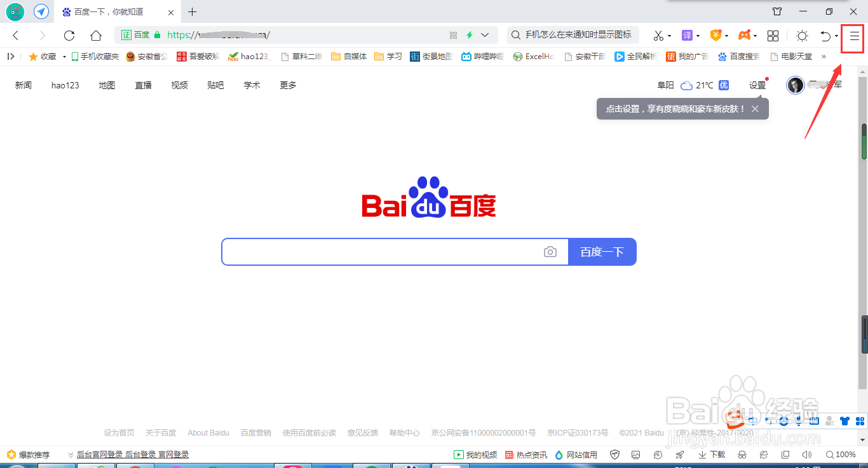868x468 pixels.
Task: Expand the dropdown arrow next to 收藏
Action: point(64,57)
